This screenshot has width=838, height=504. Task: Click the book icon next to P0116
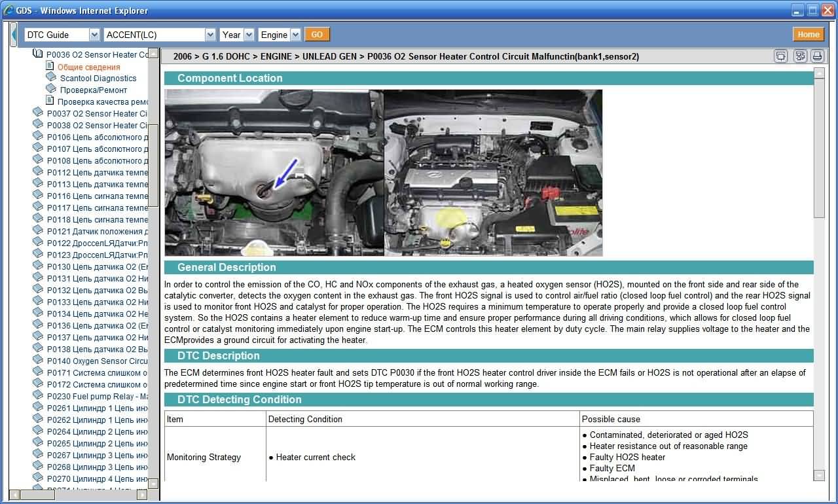click(x=38, y=195)
